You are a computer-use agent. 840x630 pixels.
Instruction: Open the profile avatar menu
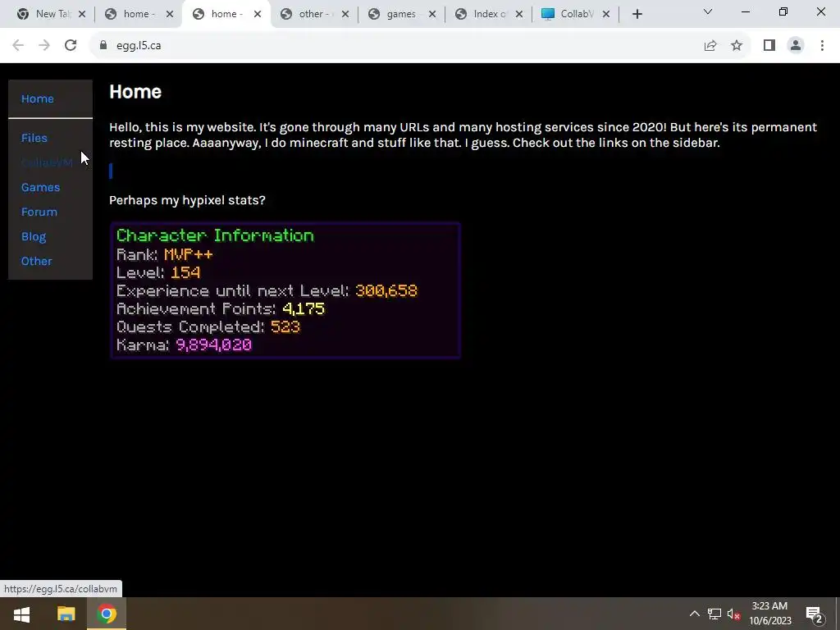pos(796,46)
